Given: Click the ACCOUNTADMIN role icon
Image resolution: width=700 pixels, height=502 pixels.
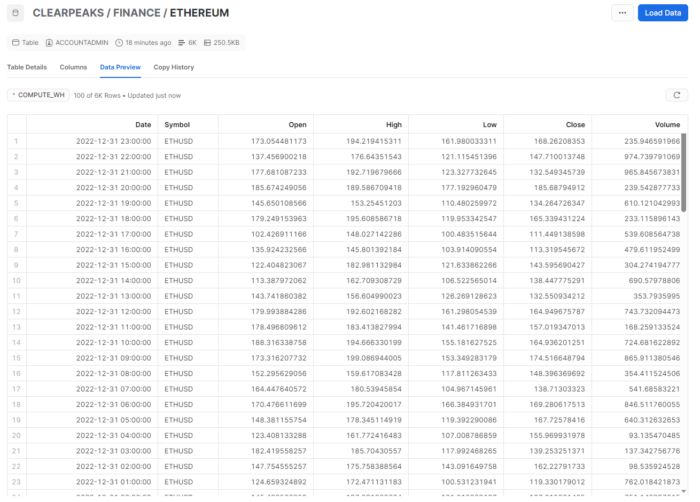Looking at the screenshot, I should (x=49, y=42).
